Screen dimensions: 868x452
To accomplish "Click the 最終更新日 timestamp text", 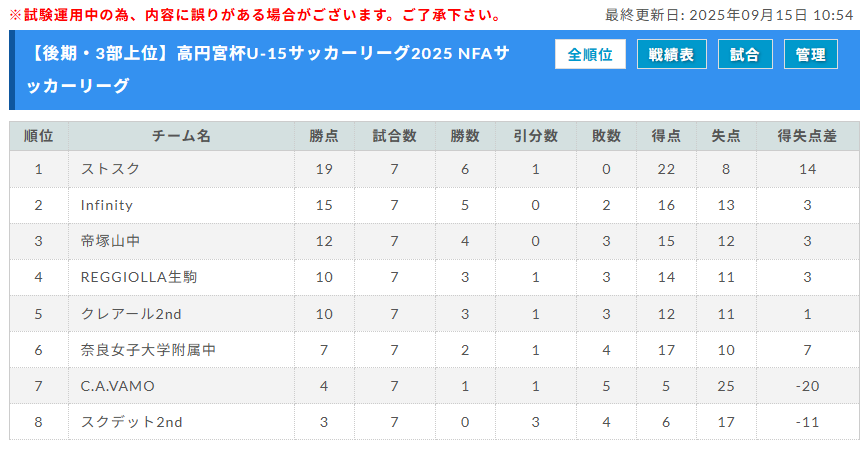I will tap(729, 16).
